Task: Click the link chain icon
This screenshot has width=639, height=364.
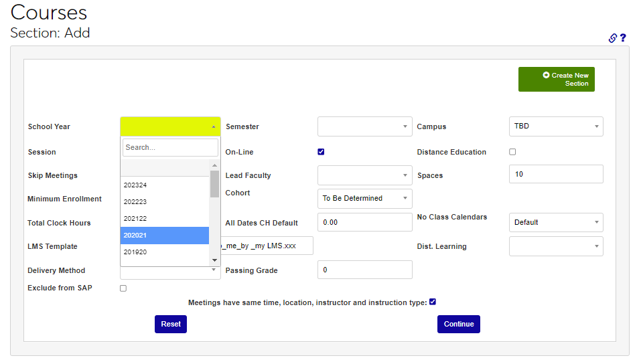Action: [x=612, y=38]
